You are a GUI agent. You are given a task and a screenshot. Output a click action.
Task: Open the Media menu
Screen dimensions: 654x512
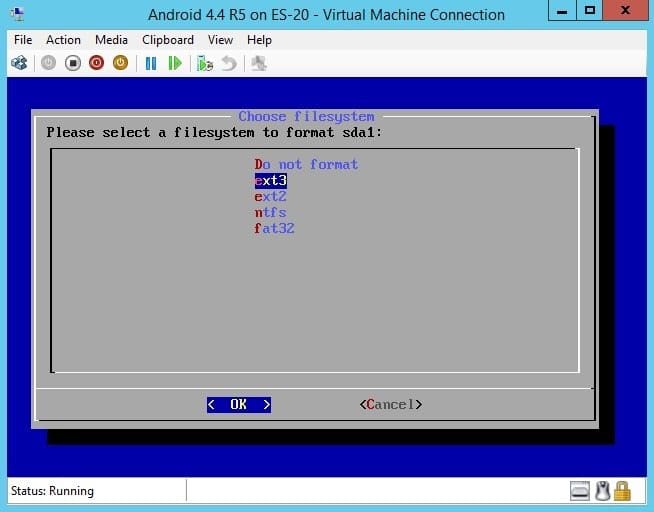pyautogui.click(x=111, y=40)
